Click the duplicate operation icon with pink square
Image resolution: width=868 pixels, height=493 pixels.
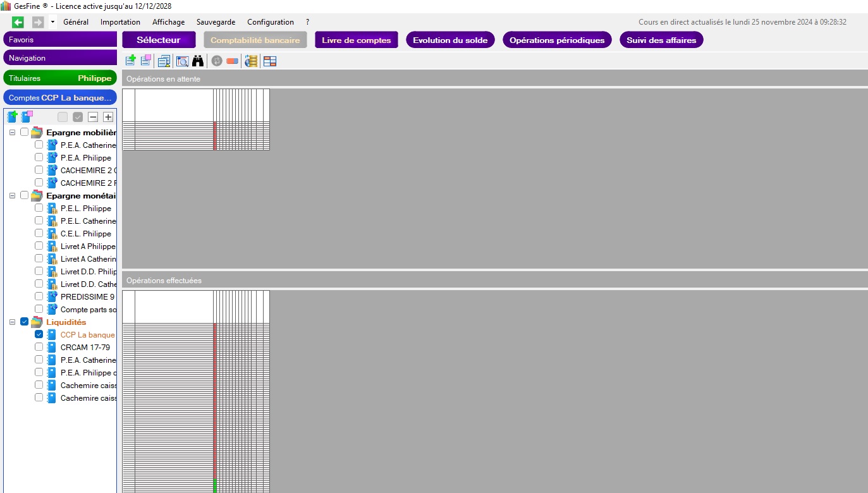146,61
